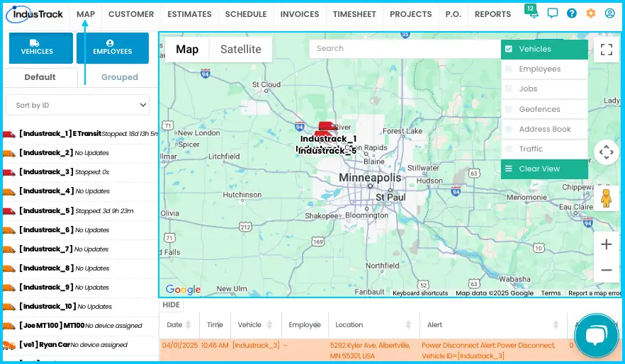This screenshot has width=625, height=364.
Task: Open the MAP menu
Action: click(x=86, y=14)
